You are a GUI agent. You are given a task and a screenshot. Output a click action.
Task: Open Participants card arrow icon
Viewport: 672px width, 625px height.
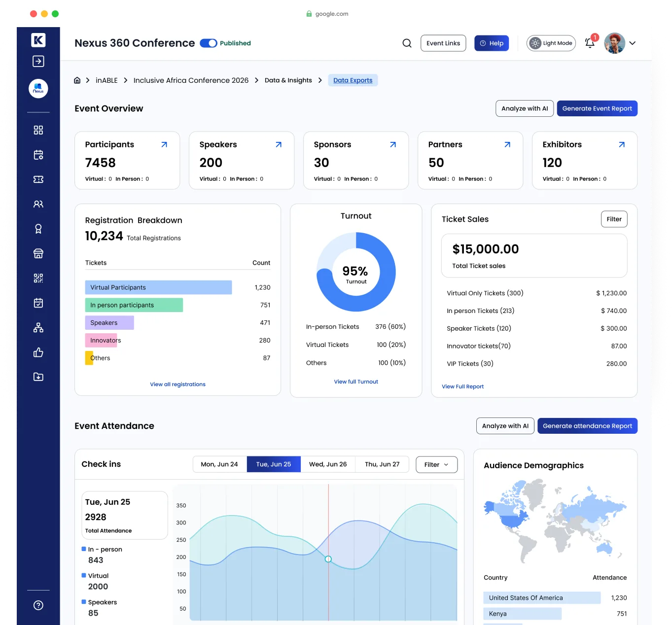point(164,144)
